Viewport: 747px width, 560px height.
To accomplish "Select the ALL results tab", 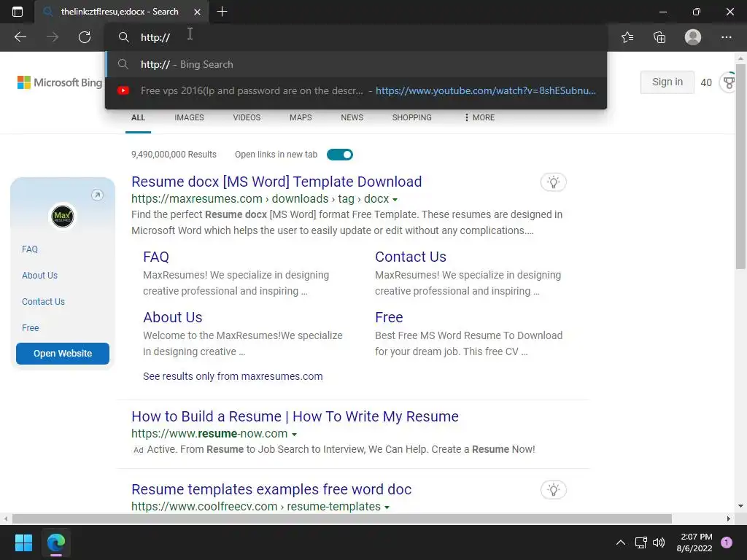I will click(x=138, y=117).
